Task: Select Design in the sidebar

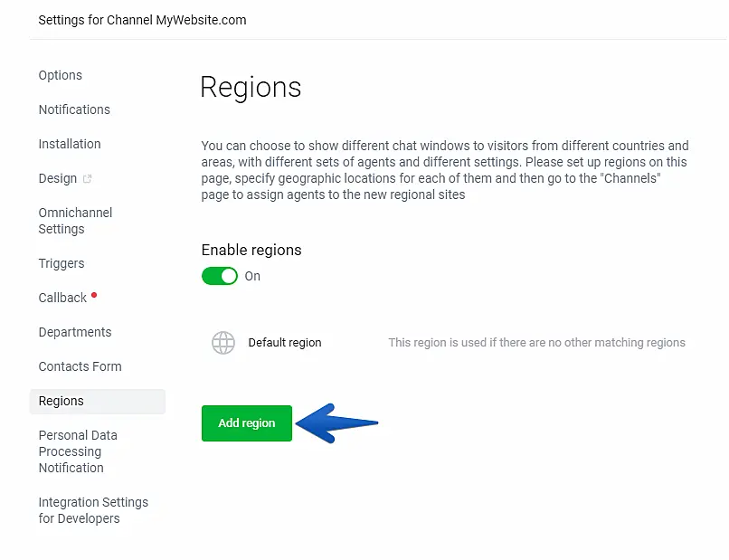Action: (58, 178)
